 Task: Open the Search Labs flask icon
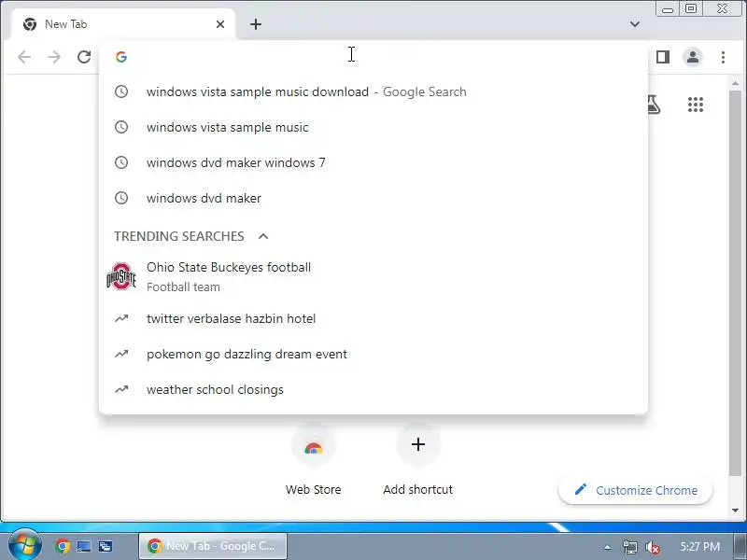coord(654,105)
